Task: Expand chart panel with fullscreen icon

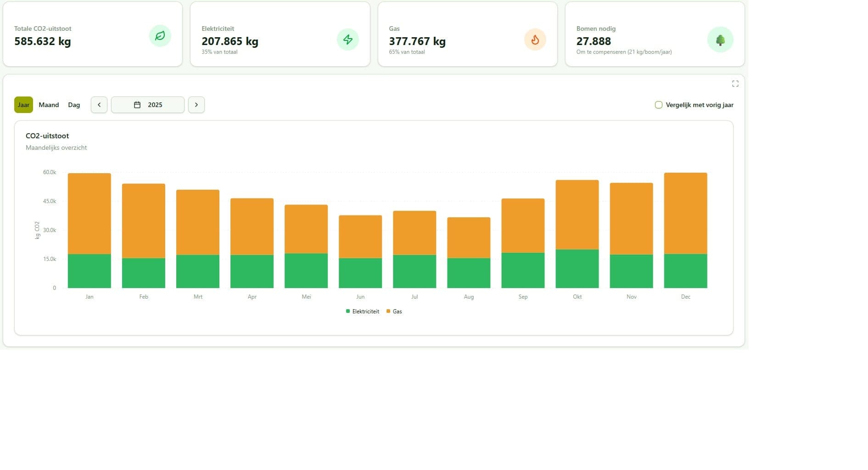Action: (x=735, y=84)
